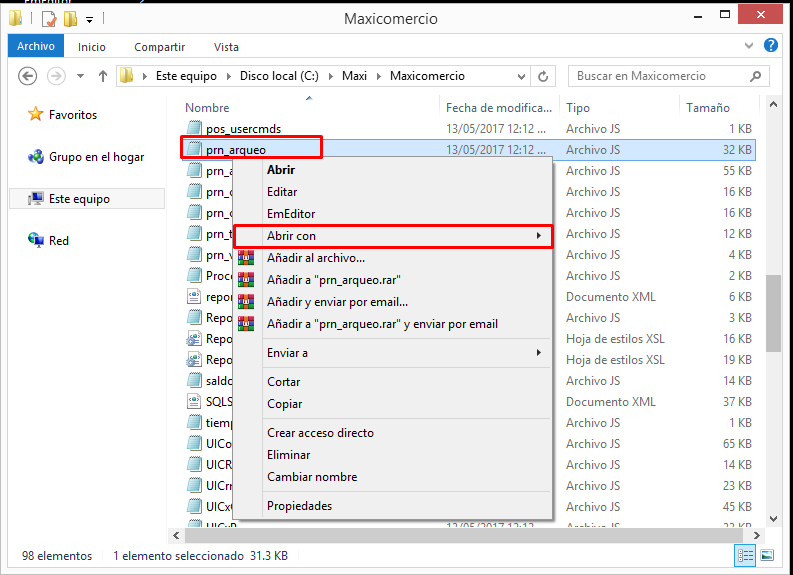Go up one folder level arrow

point(103,76)
